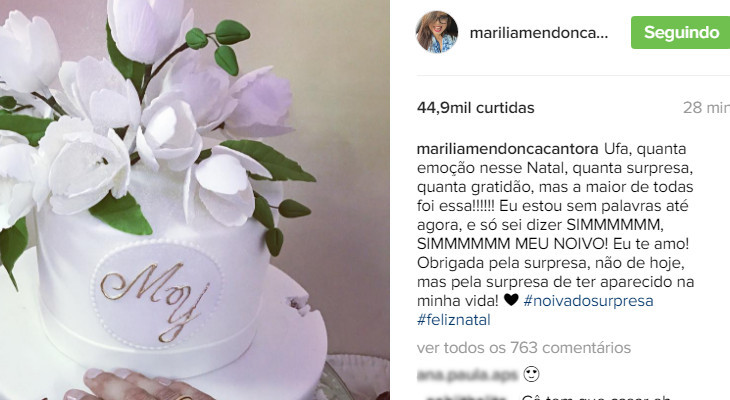Click the blurred first commenter username
Image resolution: width=730 pixels, height=400 pixels.
(x=467, y=374)
